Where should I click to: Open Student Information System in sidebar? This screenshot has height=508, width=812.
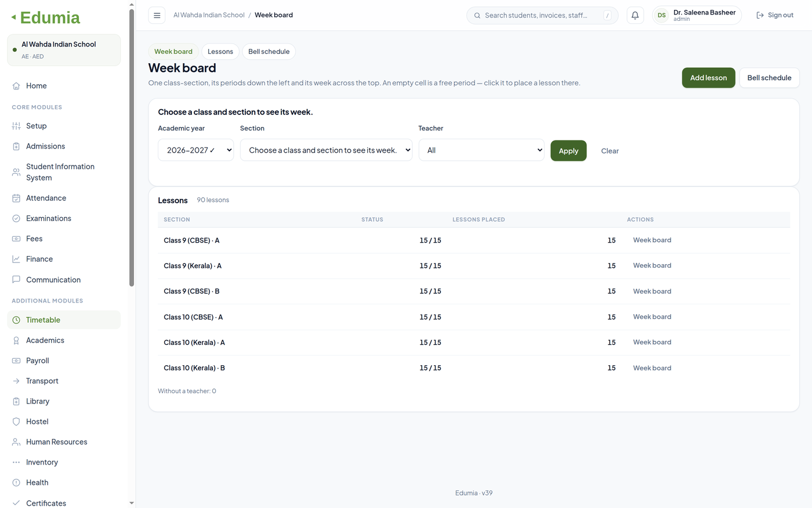click(x=64, y=172)
